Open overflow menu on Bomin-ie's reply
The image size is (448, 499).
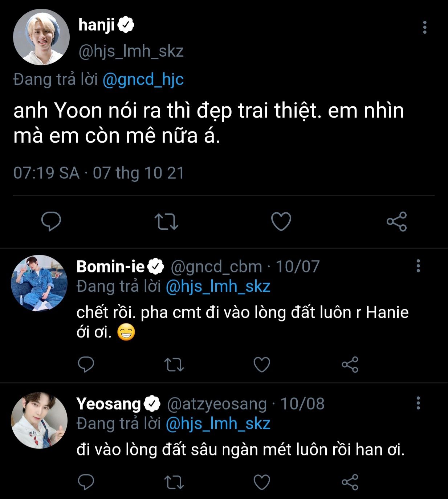coord(418,266)
